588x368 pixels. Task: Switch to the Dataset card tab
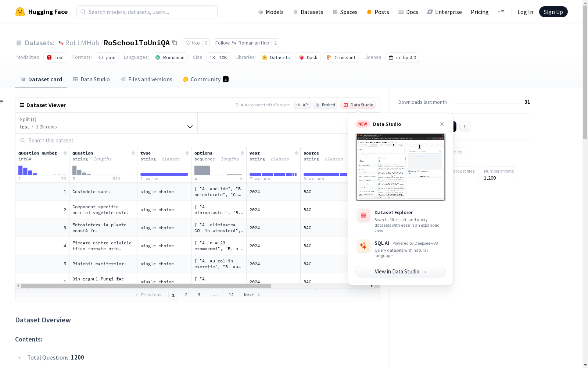[x=41, y=79]
